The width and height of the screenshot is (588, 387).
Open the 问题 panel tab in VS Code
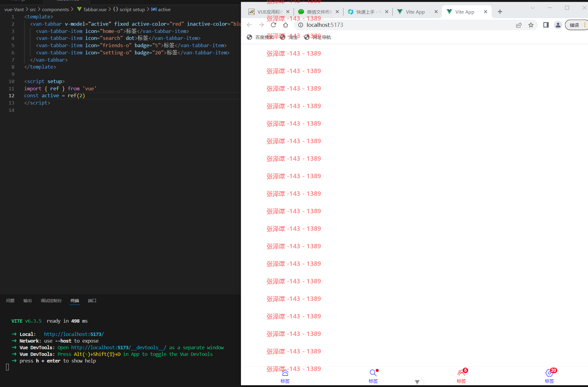coord(10,301)
